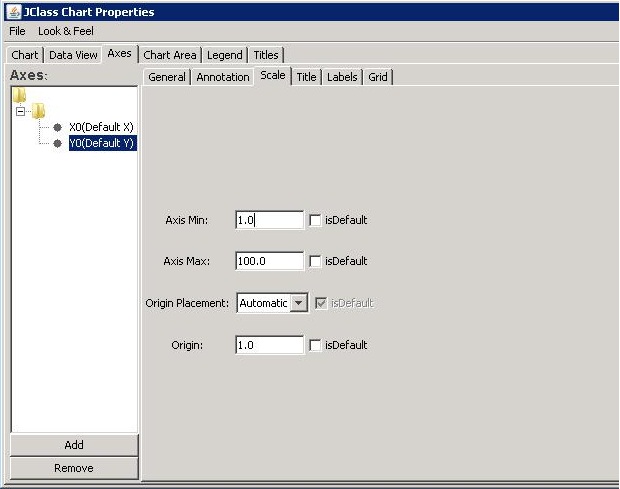
Task: Click the Axis Max value field
Action: (270, 261)
